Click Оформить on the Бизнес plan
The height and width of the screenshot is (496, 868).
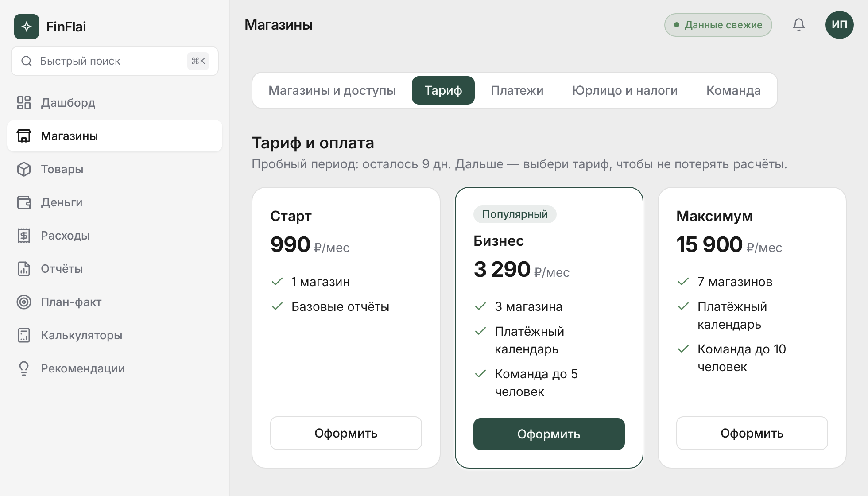click(549, 434)
